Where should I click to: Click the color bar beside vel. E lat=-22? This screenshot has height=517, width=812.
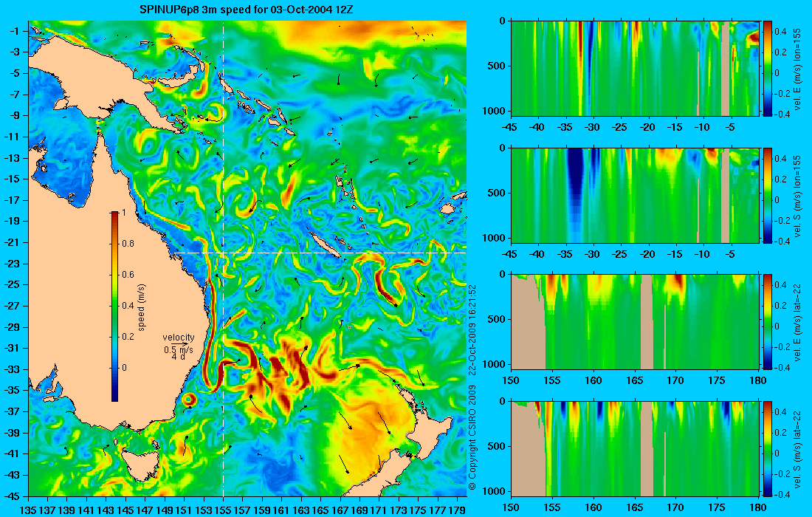pos(768,322)
